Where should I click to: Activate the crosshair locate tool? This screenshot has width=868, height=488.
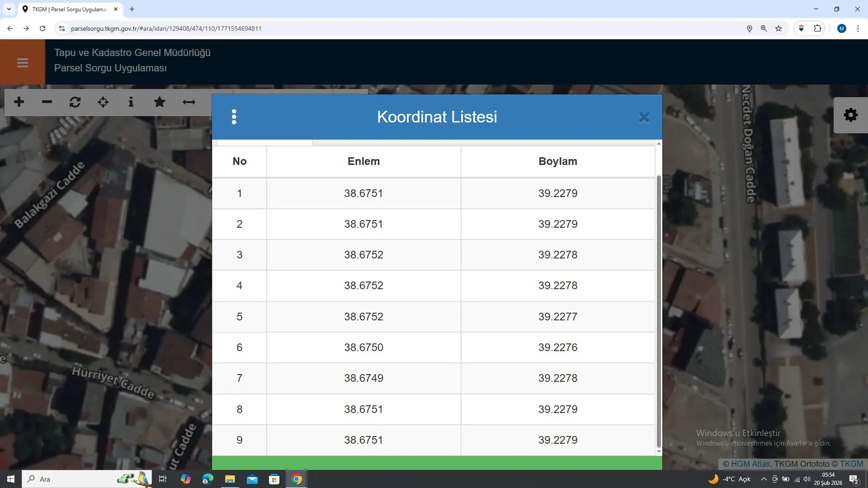[103, 102]
